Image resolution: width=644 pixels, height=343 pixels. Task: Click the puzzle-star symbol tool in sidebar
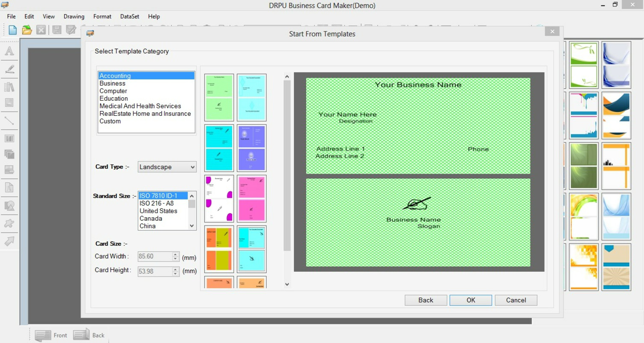9,223
